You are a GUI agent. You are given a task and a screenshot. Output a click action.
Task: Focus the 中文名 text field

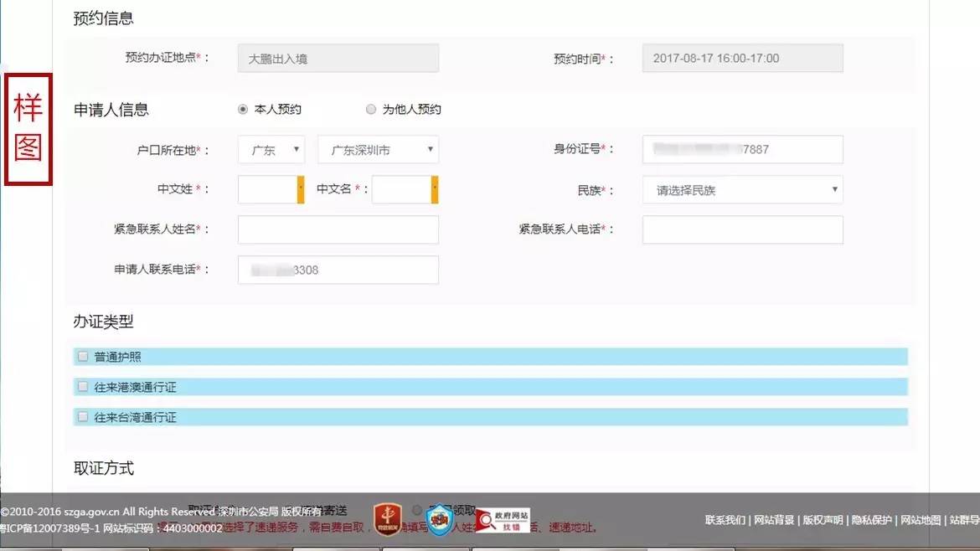pos(401,190)
